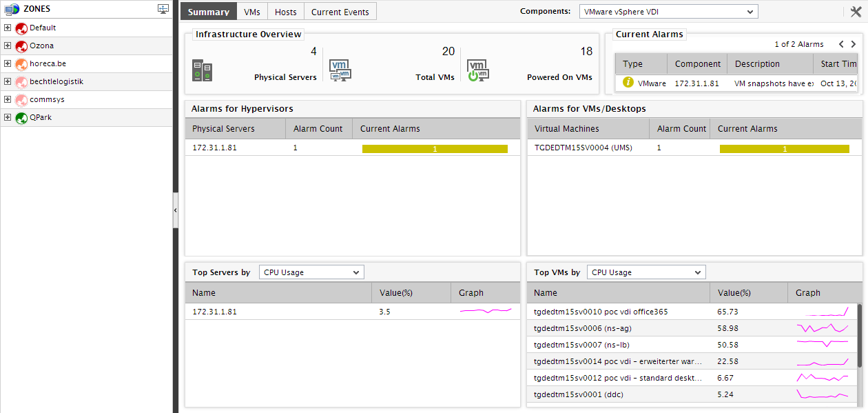Image resolution: width=868 pixels, height=413 pixels.
Task: Click the zone map view icon beside ZONES
Action: pyautogui.click(x=163, y=9)
